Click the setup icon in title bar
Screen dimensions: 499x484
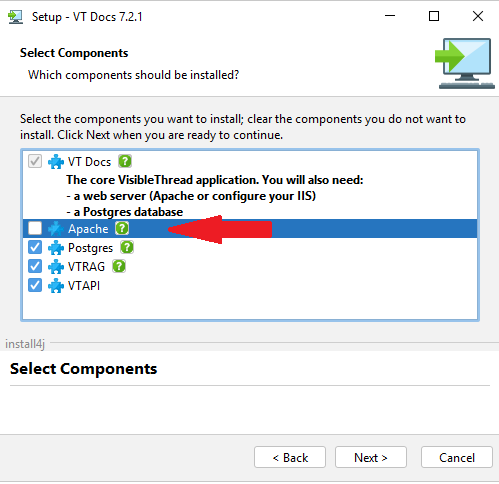click(15, 17)
